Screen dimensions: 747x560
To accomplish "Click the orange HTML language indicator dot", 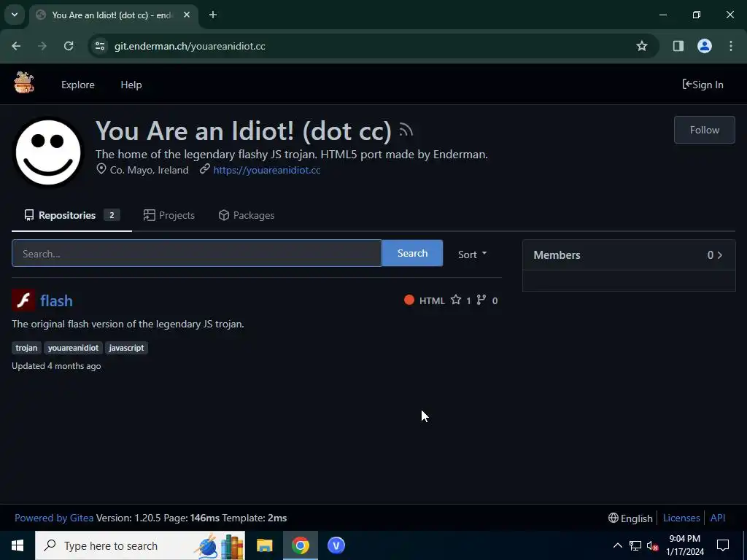I will tap(409, 300).
